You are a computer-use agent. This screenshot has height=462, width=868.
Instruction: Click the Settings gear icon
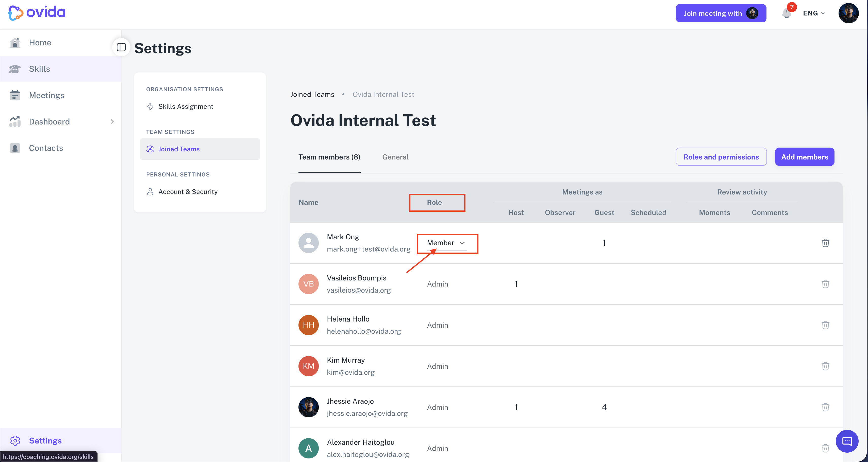[15, 440]
